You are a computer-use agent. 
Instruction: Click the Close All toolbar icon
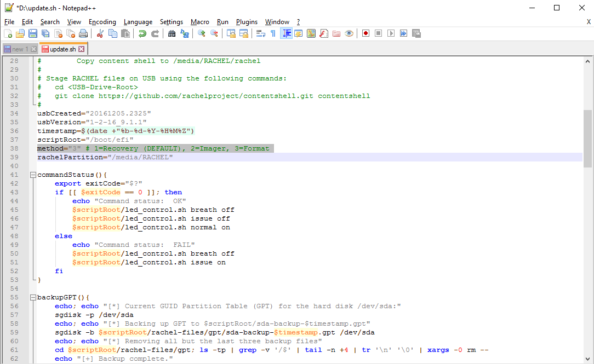(x=71, y=34)
